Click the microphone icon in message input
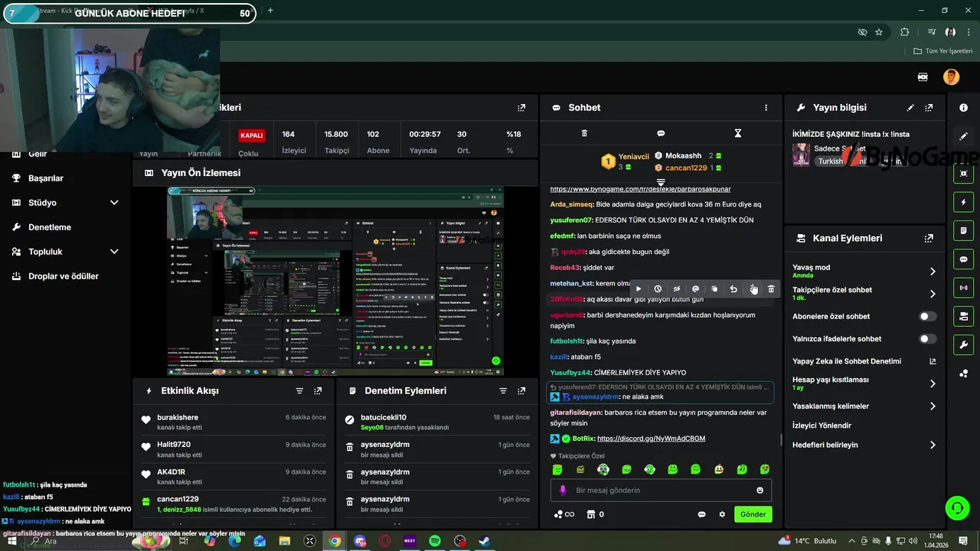The width and height of the screenshot is (980, 551). (563, 491)
